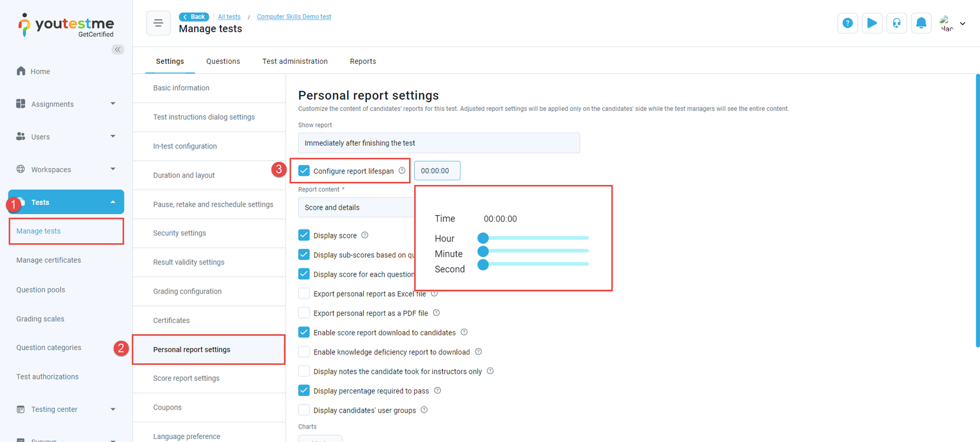Open the headset support icon
Image resolution: width=980 pixels, height=442 pixels.
[897, 23]
